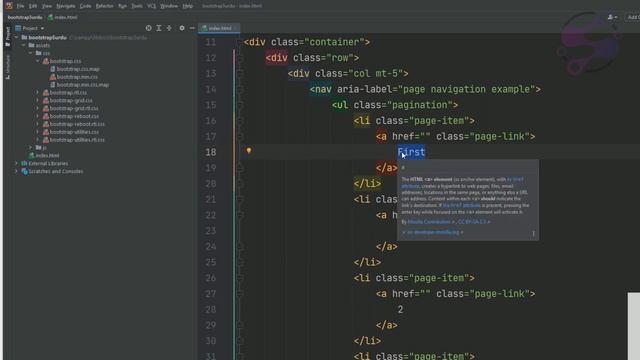640x360 pixels.
Task: Collapse the assets folder arrow
Action: point(24,45)
